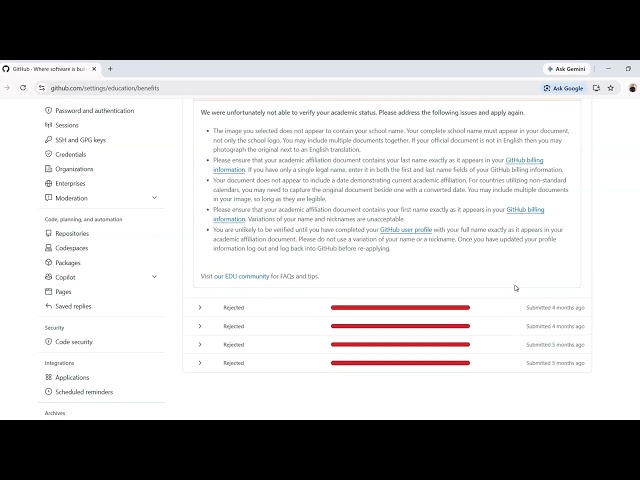
Task: Click the Password and authentication shield icon
Action: tap(49, 111)
